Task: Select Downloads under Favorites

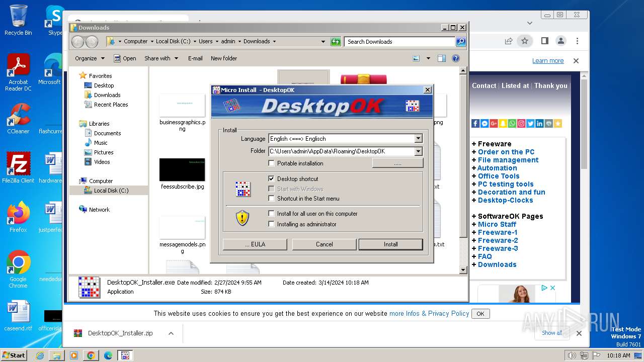Action: (107, 95)
